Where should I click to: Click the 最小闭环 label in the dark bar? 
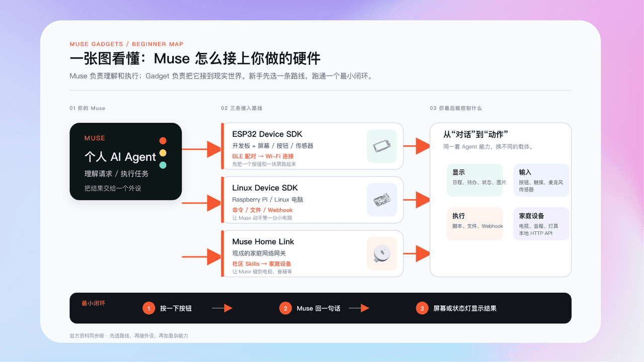point(94,304)
